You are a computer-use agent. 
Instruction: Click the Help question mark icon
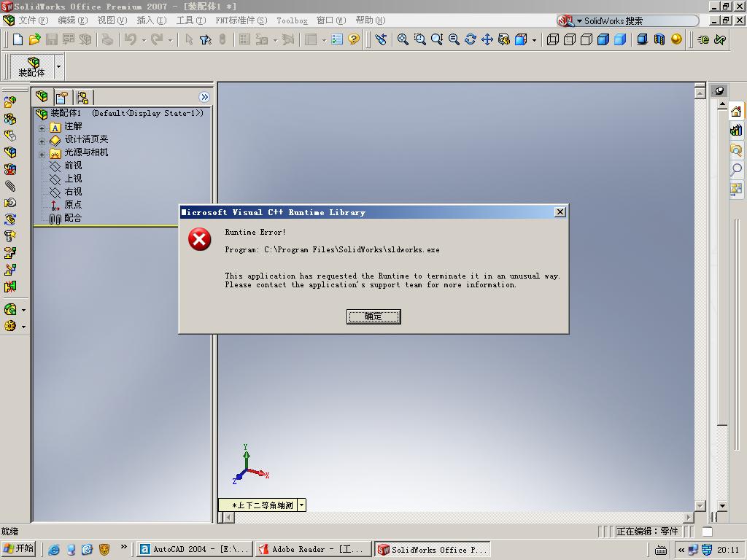click(x=354, y=39)
